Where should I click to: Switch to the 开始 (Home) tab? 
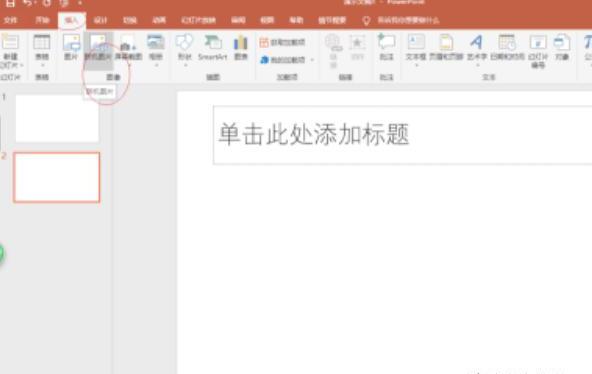coord(42,20)
